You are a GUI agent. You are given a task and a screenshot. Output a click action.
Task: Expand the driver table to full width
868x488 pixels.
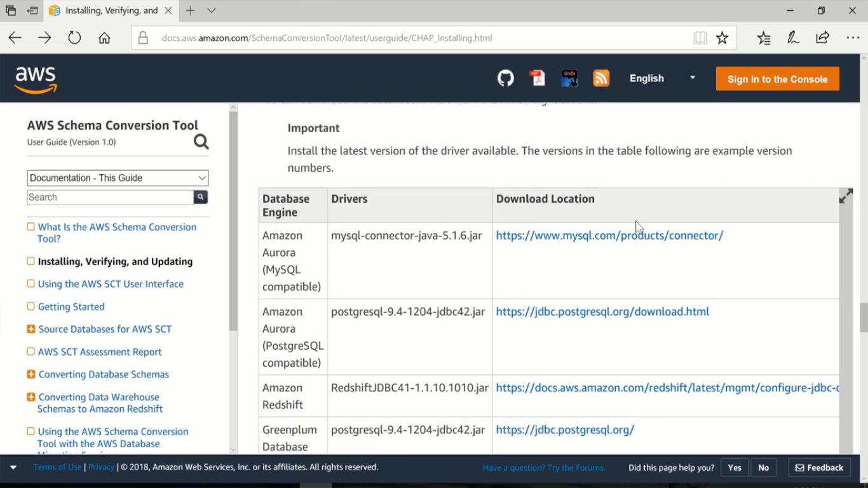click(846, 196)
